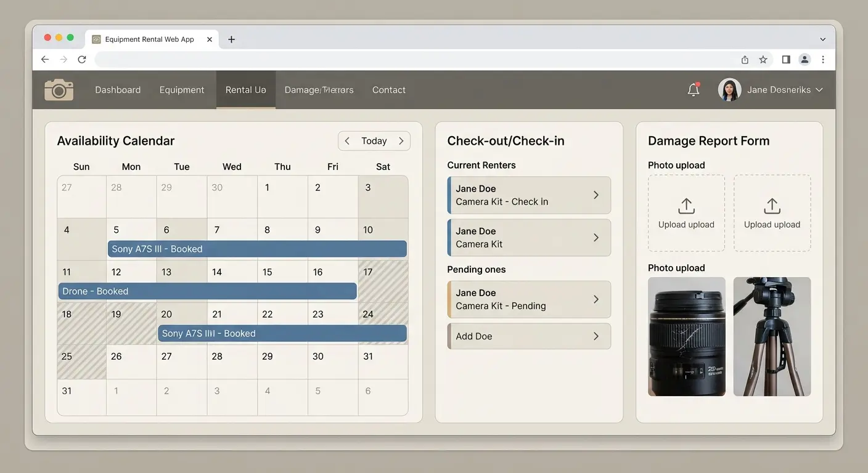Click the Wed column header
The image size is (868, 473).
232,167
